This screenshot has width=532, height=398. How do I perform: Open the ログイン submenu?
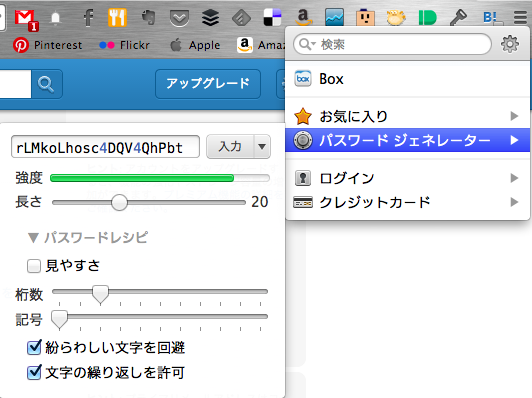pyautogui.click(x=407, y=178)
